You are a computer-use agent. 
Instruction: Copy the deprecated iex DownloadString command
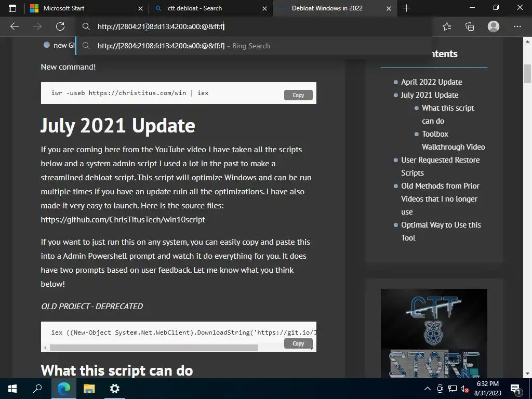[x=298, y=343]
